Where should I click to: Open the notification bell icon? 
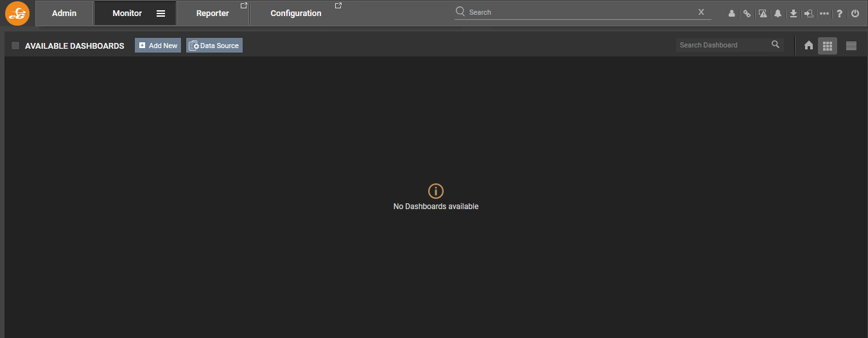coord(778,13)
